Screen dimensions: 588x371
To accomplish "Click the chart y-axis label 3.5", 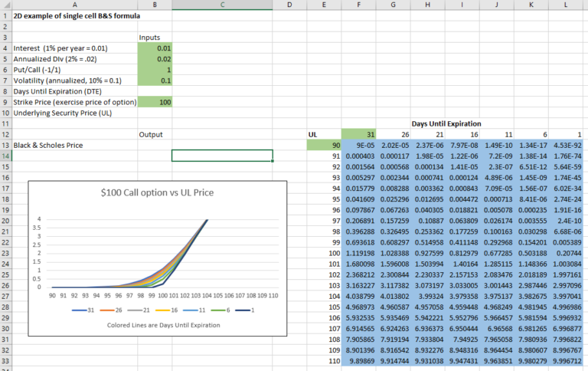I will (37, 228).
